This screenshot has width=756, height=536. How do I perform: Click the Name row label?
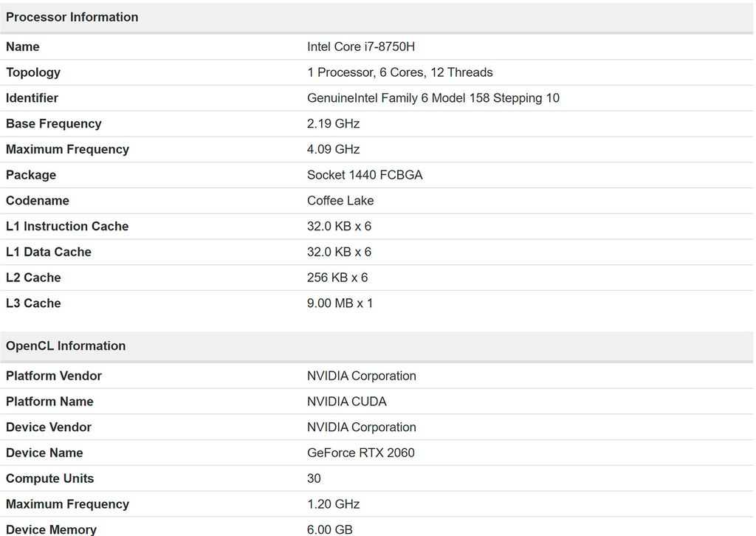[x=23, y=47]
